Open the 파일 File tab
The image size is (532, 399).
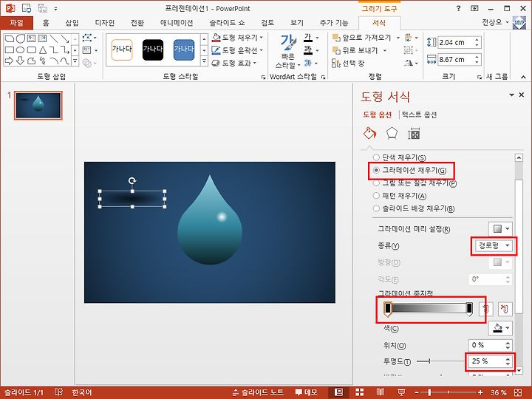(x=16, y=23)
